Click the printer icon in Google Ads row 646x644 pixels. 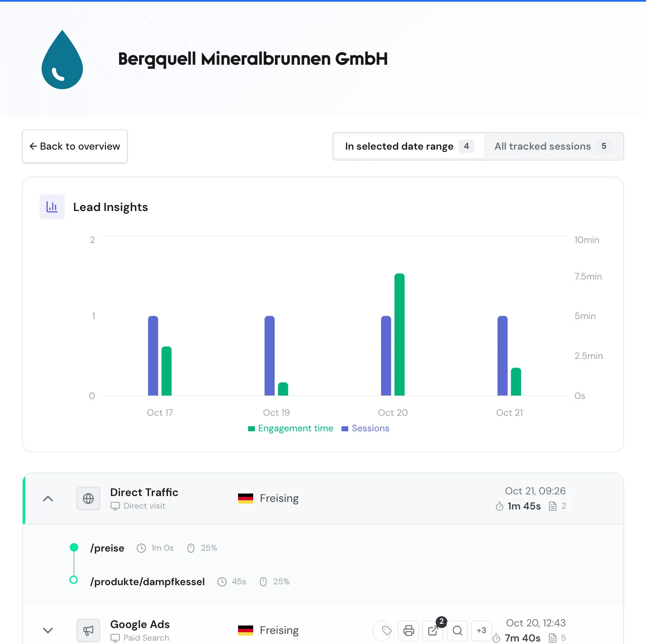408,631
